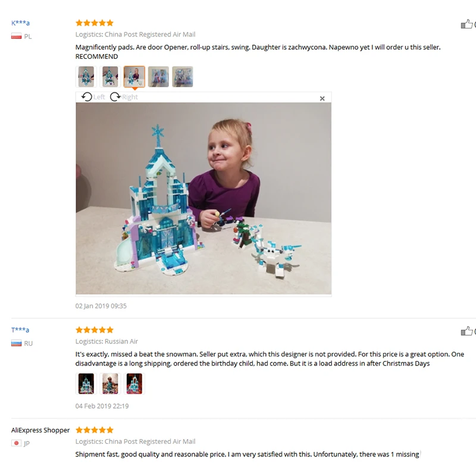Click the five-star rating of AliExpress Shopper
The width and height of the screenshot is (476, 476).
tap(95, 430)
